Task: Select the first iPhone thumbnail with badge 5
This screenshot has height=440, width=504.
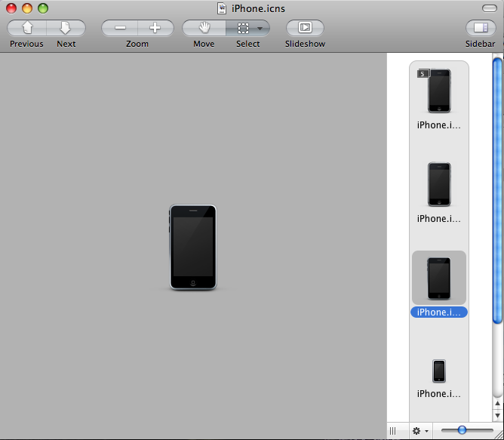Action: (x=439, y=91)
